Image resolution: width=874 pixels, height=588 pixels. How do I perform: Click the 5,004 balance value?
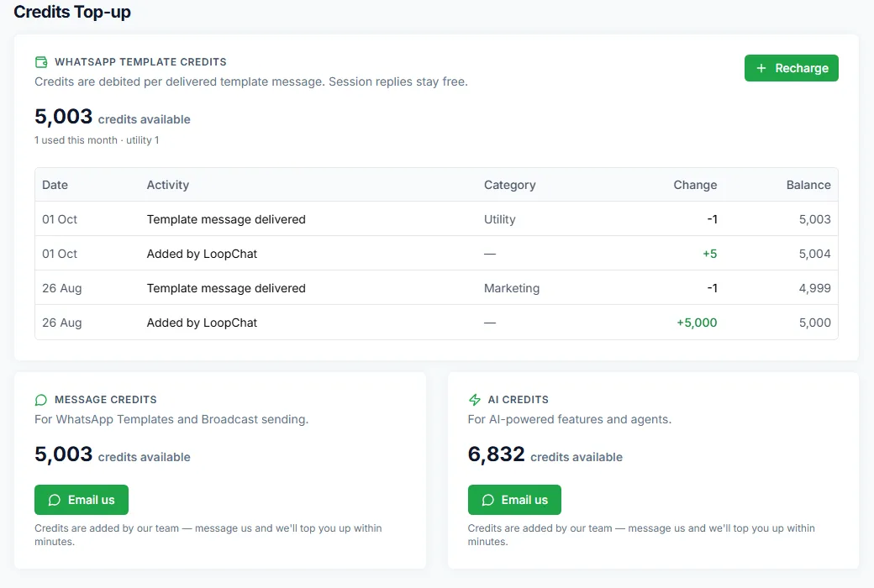814,254
